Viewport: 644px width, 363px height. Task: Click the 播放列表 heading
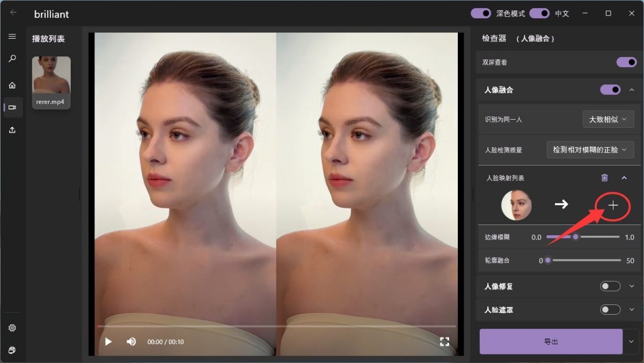pos(48,39)
